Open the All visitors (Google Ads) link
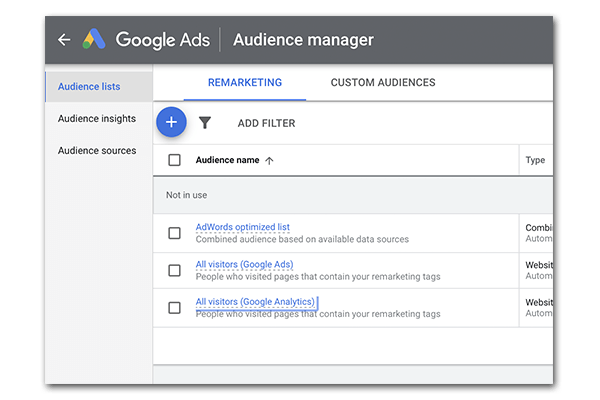The width and height of the screenshot is (600, 400). 245,264
